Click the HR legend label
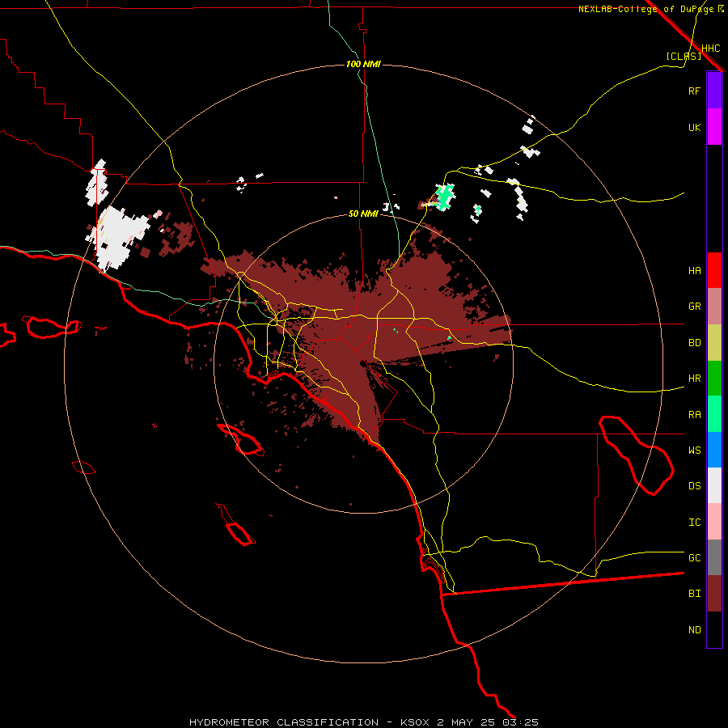The width and height of the screenshot is (728, 728). click(694, 379)
